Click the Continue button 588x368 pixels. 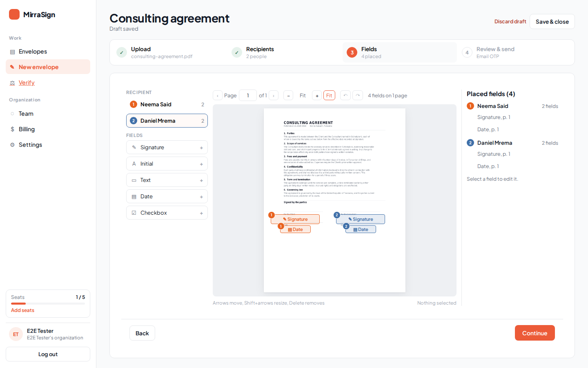point(535,333)
